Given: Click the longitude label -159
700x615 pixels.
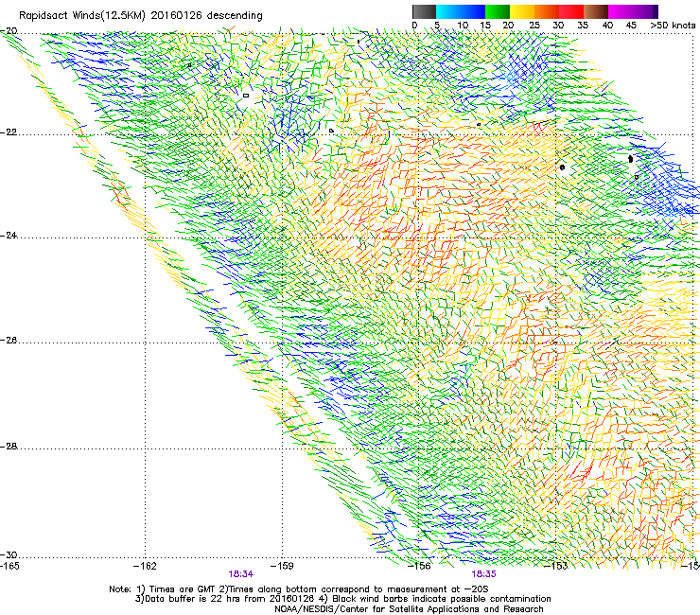Looking at the screenshot, I should [x=283, y=567].
